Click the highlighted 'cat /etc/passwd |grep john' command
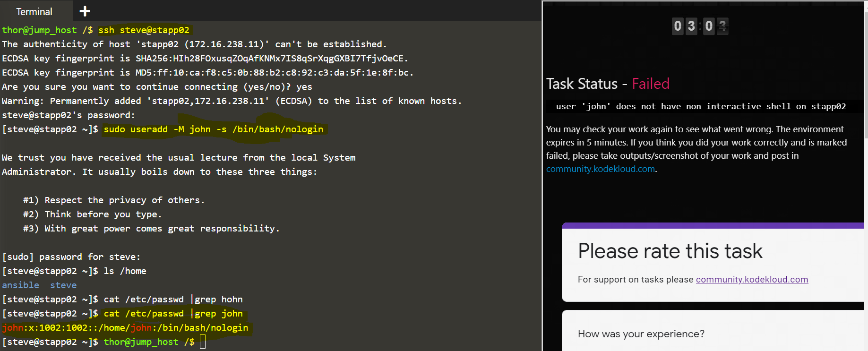Viewport: 868px width, 351px height. [x=173, y=314]
